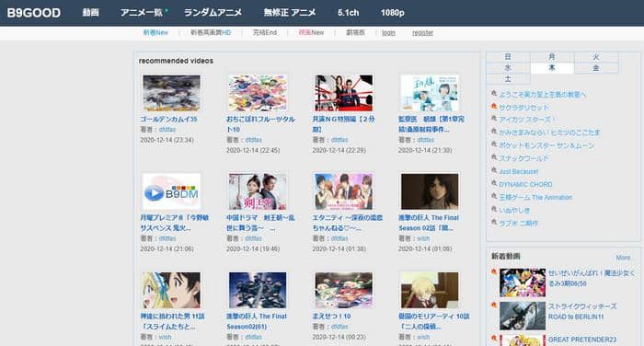Open DYNAMIC CHORD in the schedule list
Screen dimensions: 644x346
tap(525, 185)
